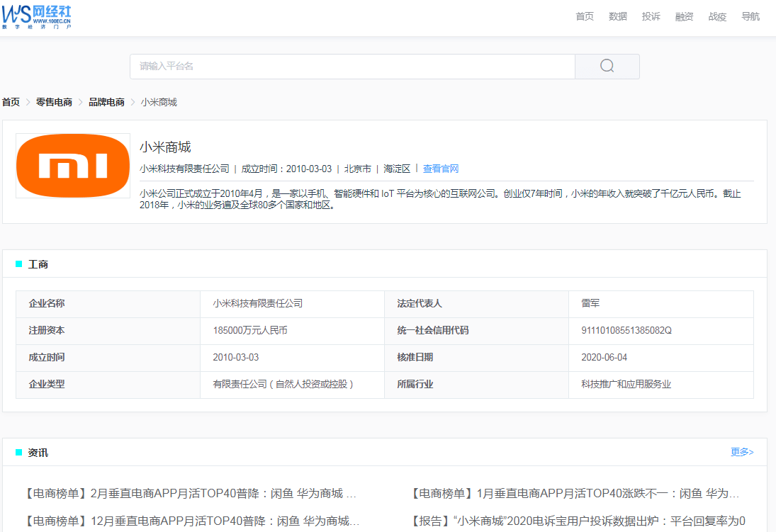This screenshot has width=776, height=532.
Task: Click the 成立时间 table label
Action: click(x=47, y=357)
